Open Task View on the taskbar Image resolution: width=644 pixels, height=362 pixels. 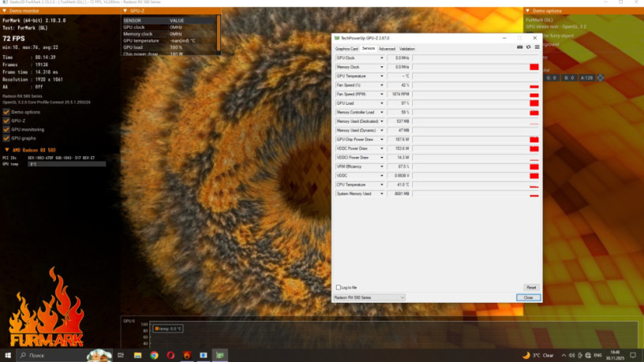coord(121,355)
